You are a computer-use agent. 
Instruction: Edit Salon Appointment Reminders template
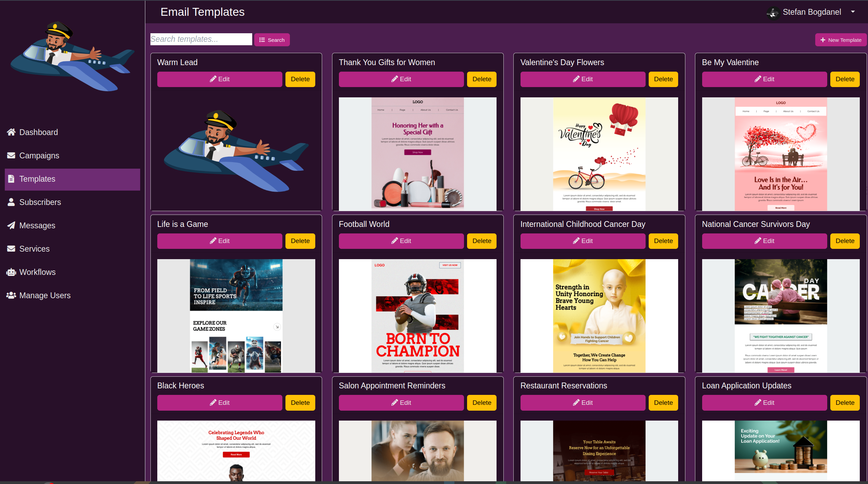point(401,403)
